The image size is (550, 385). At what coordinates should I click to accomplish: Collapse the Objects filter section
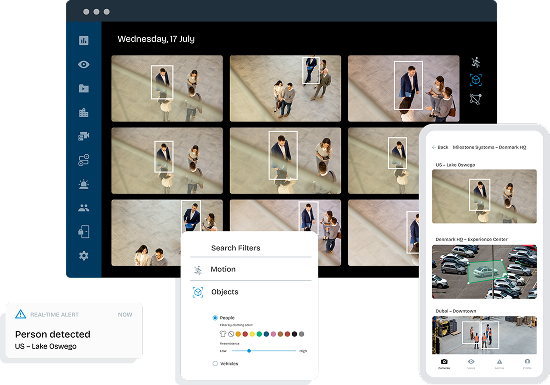(250, 292)
